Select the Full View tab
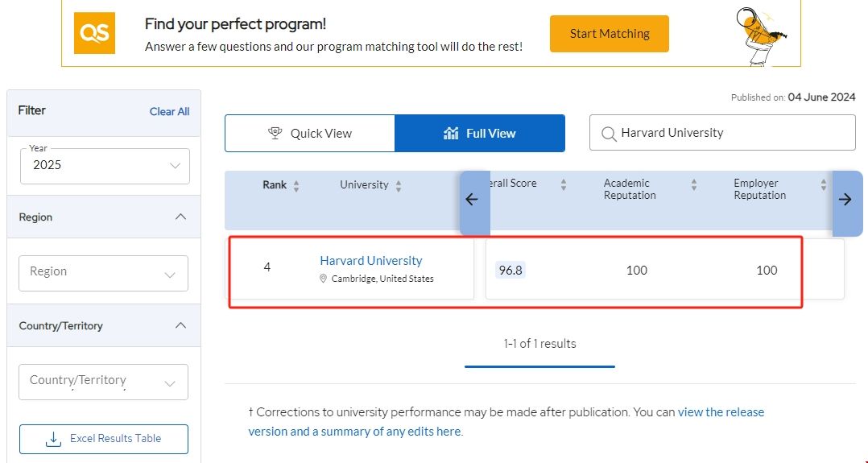This screenshot has height=463, width=868. [x=480, y=134]
